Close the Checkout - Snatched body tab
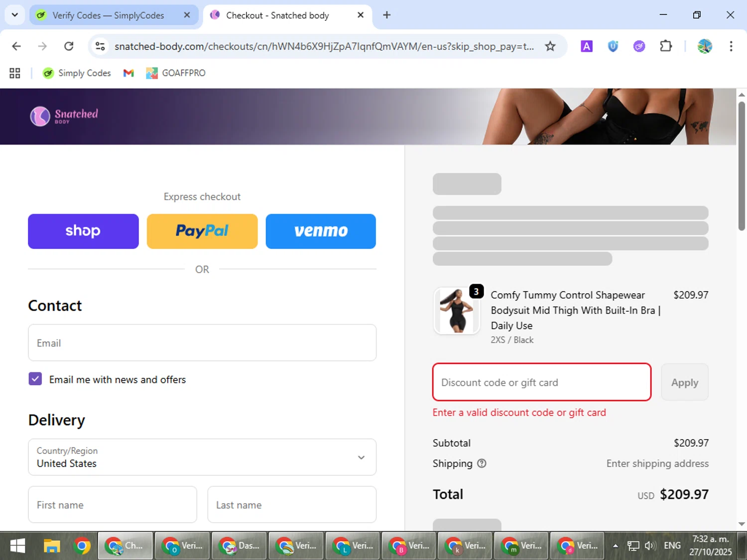Screen dimensions: 747x560 point(361,15)
